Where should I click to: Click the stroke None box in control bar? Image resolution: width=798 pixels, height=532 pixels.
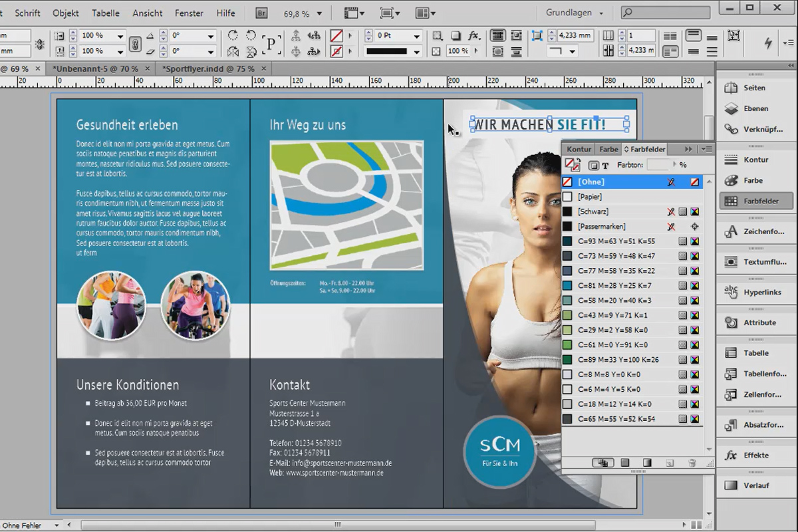click(x=337, y=51)
